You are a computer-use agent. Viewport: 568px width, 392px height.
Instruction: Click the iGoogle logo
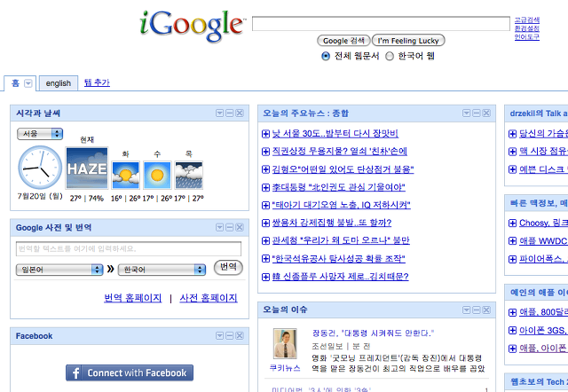(x=192, y=25)
